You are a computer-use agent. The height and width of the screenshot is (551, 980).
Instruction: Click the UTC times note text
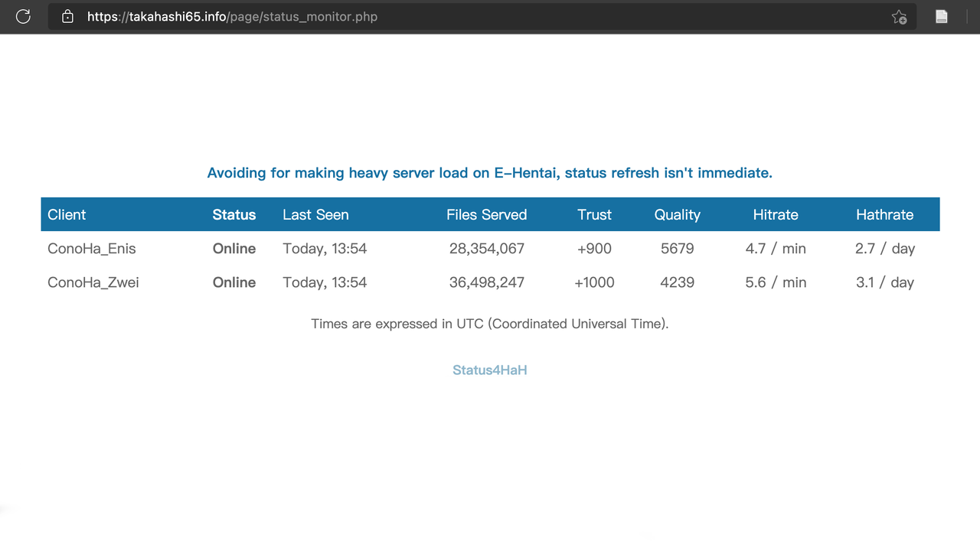489,324
